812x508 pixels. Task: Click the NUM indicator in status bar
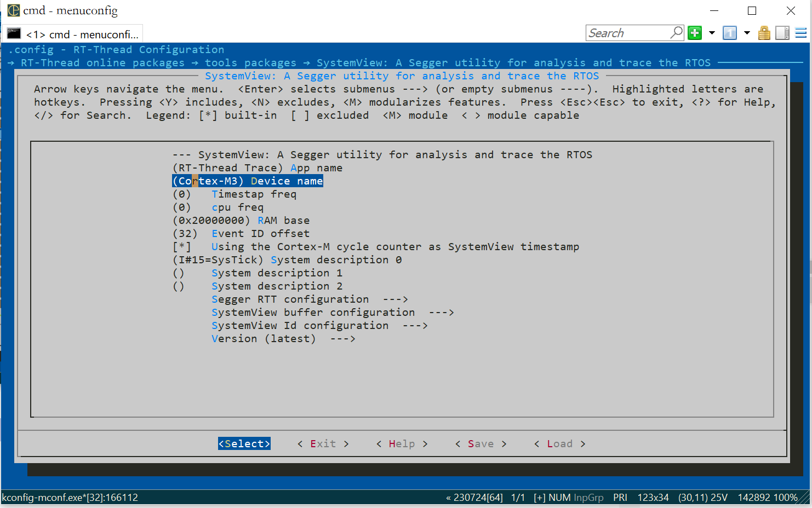pos(559,498)
